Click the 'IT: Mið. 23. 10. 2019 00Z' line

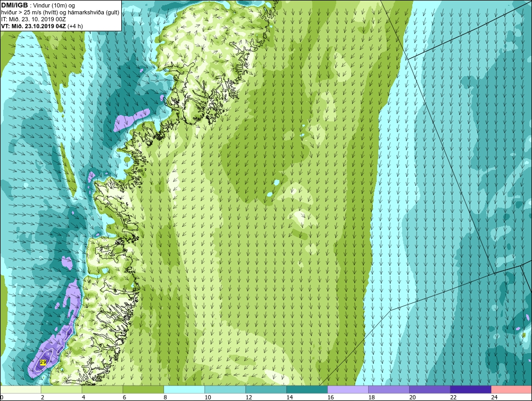click(x=34, y=19)
